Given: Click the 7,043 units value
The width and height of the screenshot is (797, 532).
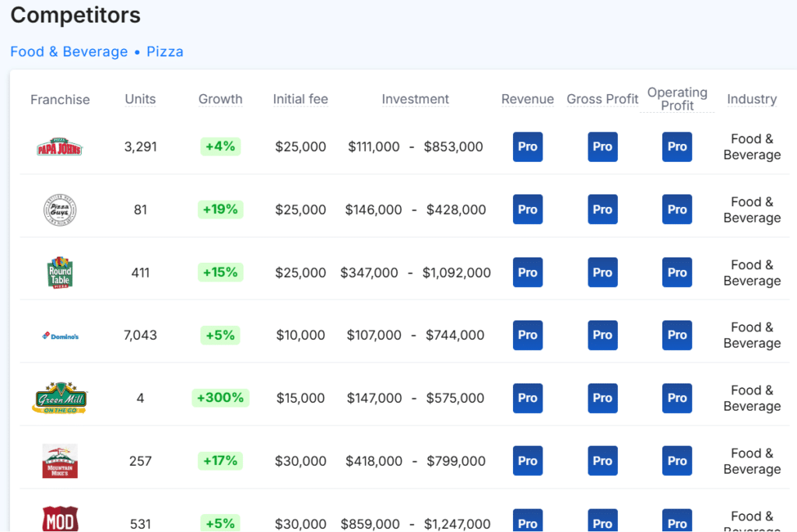Looking at the screenshot, I should pyautogui.click(x=140, y=335).
